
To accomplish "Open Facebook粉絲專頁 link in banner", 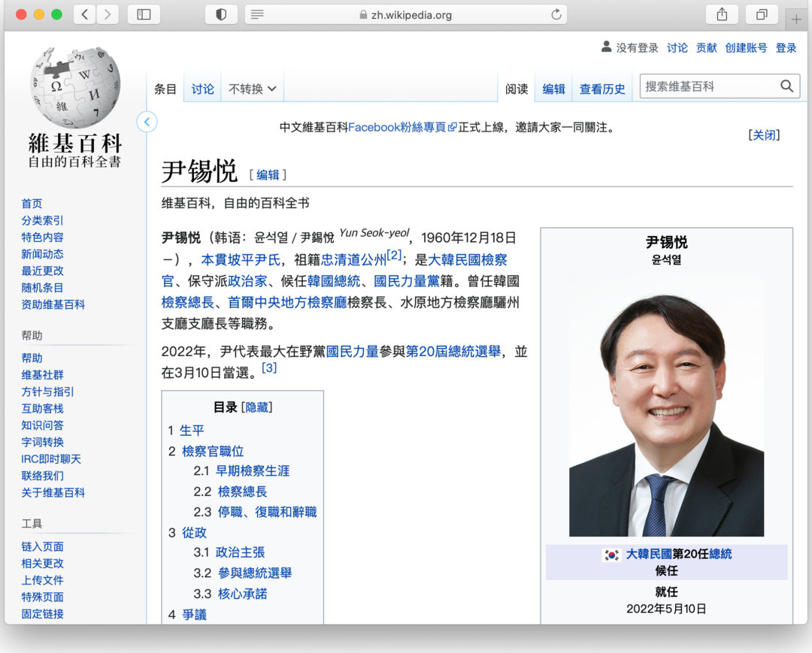I will coord(397,127).
